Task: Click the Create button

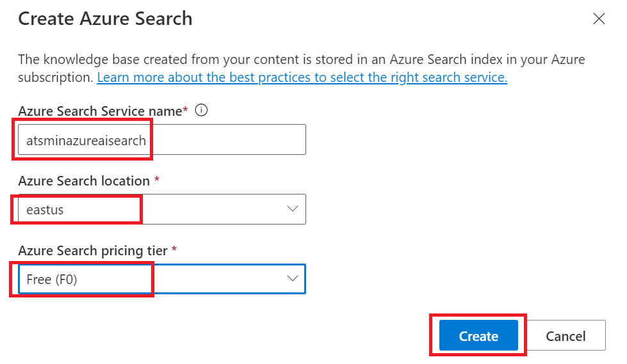Action: 478,335
